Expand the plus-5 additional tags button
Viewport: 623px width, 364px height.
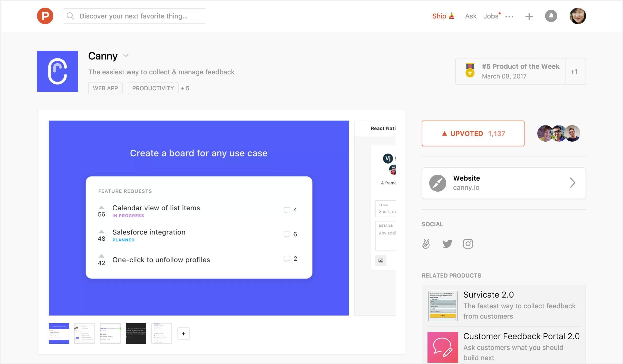pyautogui.click(x=185, y=88)
